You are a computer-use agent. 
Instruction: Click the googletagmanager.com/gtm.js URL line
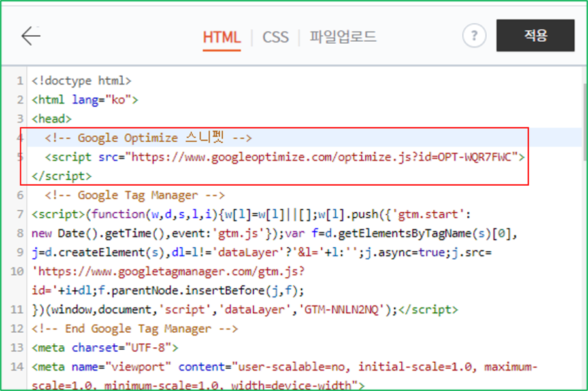coord(168,271)
